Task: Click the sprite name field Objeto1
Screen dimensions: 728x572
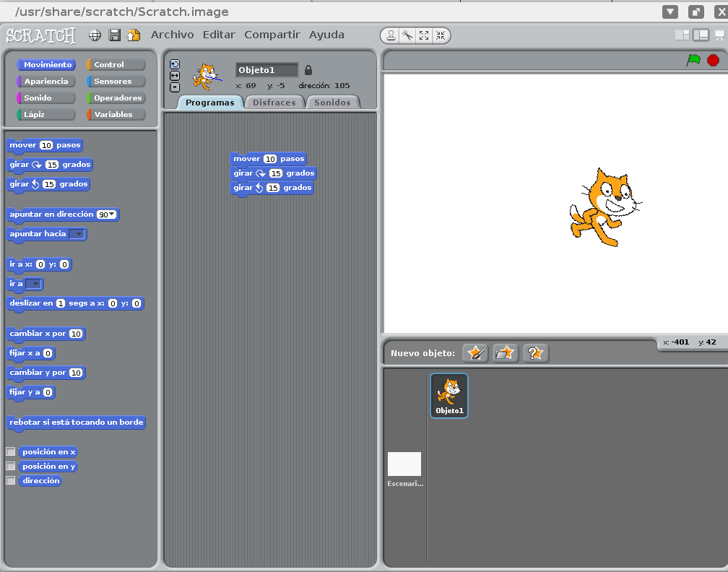Action: (x=266, y=70)
